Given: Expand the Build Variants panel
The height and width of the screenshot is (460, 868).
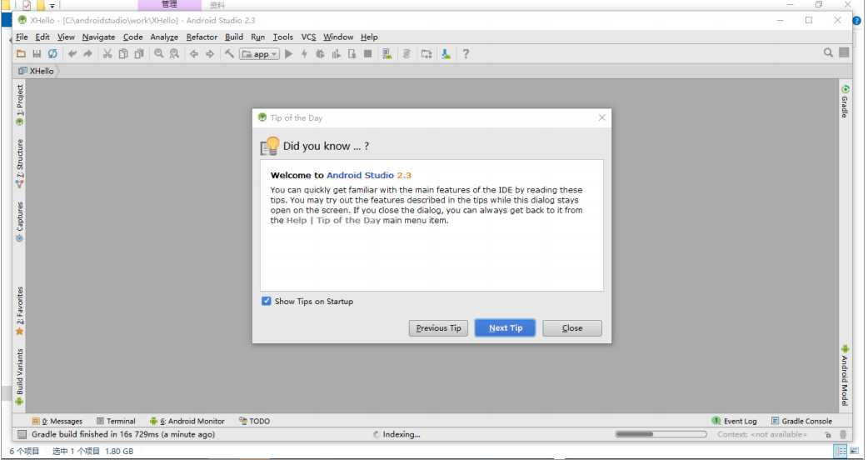Looking at the screenshot, I should tap(20, 377).
